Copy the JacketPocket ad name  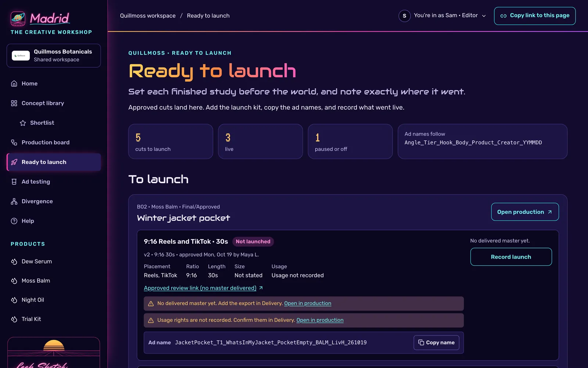click(x=436, y=343)
